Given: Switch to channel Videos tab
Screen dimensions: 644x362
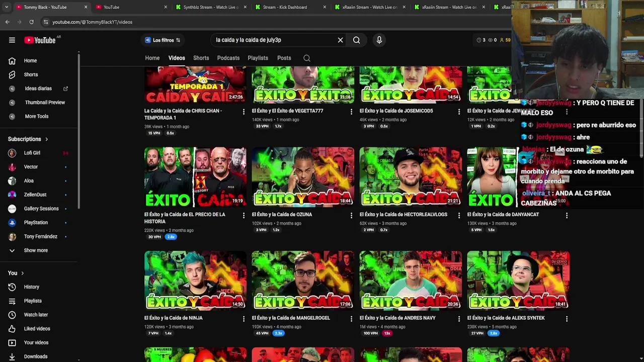Looking at the screenshot, I should pyautogui.click(x=177, y=58).
